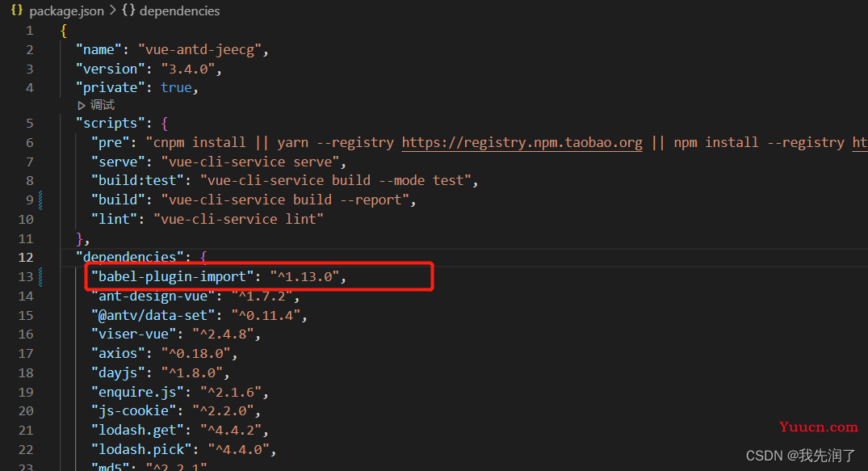Click the "lodash.pick" dependency key
The image size is (868, 471).
pyautogui.click(x=141, y=449)
